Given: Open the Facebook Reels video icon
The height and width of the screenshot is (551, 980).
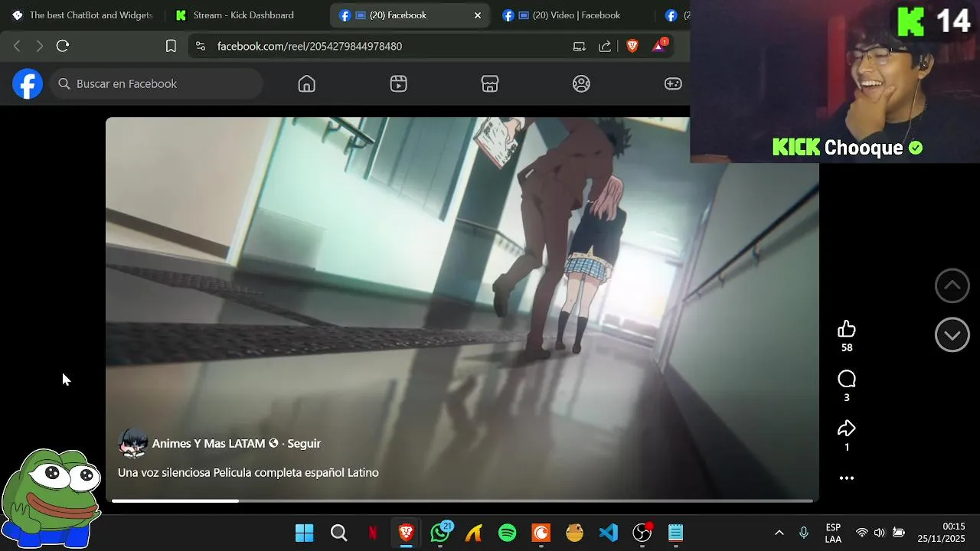Looking at the screenshot, I should click(398, 84).
